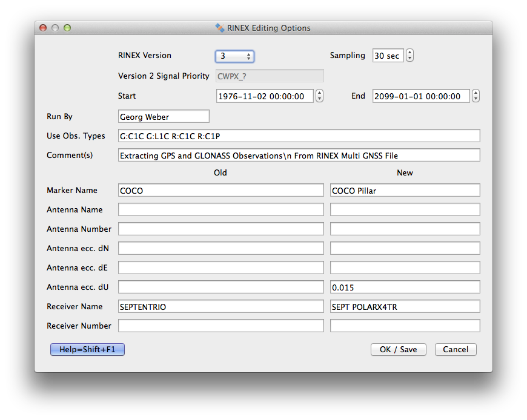Image resolution: width=527 pixels, height=420 pixels.
Task: Select the old Receiver Name field
Action: (x=220, y=307)
